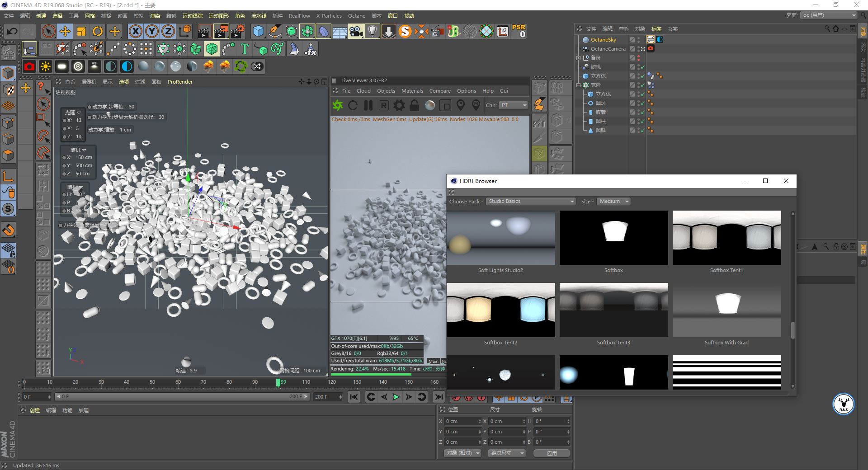Click the 应用 apply button in coordinates panel

point(552,453)
